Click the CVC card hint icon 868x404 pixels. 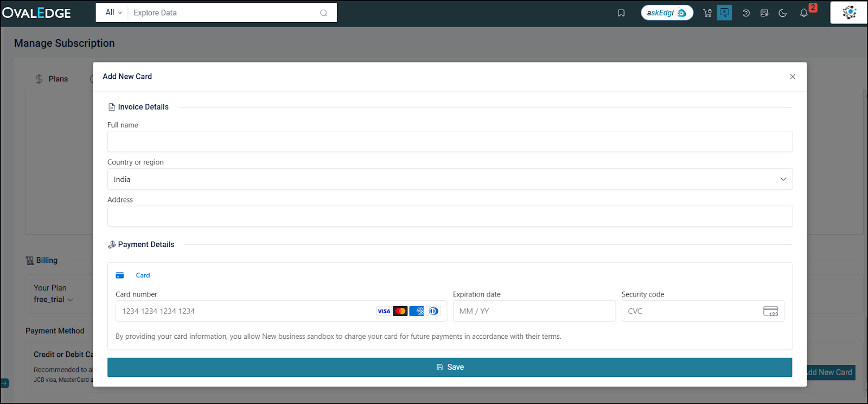coord(771,311)
